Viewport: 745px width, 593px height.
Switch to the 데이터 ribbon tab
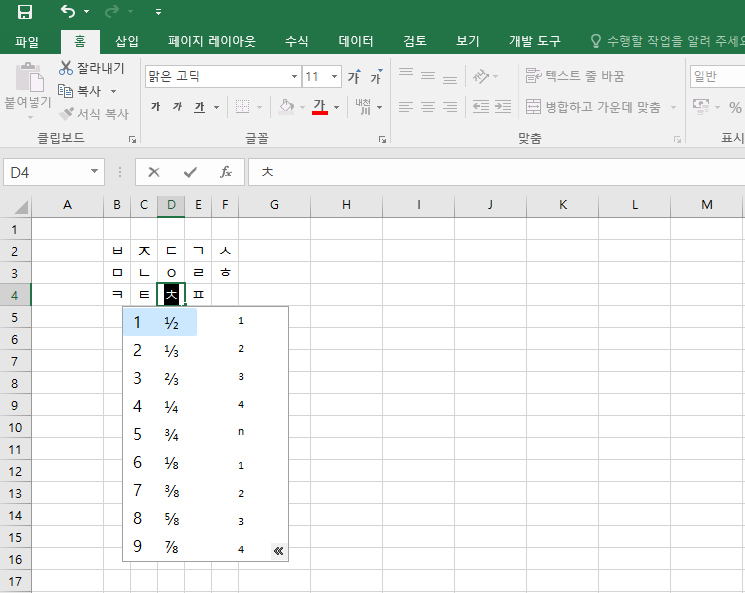click(x=356, y=41)
